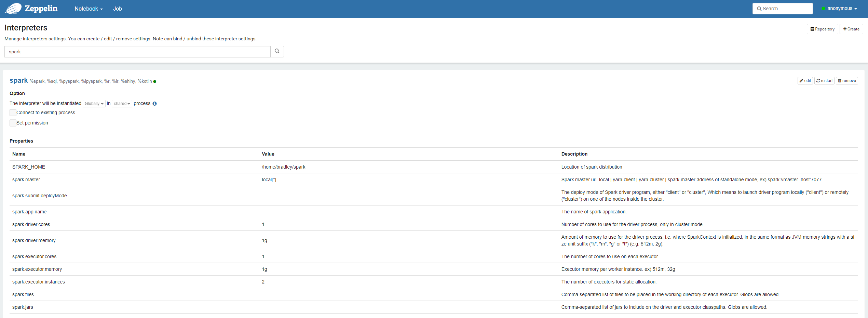
Task: Create a new interpreter
Action: [851, 29]
